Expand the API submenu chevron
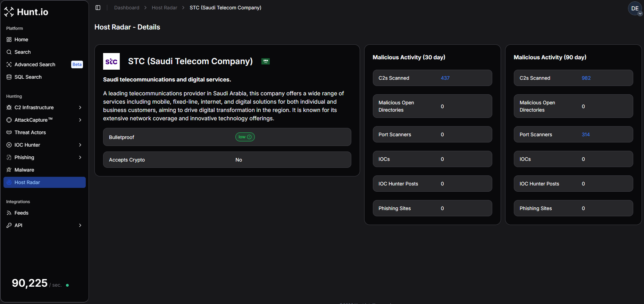Image resolution: width=644 pixels, height=304 pixels. (x=80, y=225)
